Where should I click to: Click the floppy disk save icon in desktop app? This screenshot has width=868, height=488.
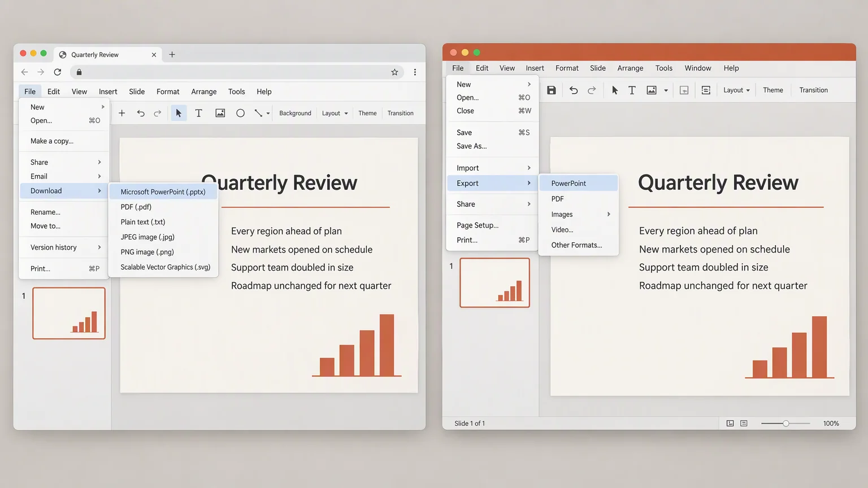click(x=552, y=90)
